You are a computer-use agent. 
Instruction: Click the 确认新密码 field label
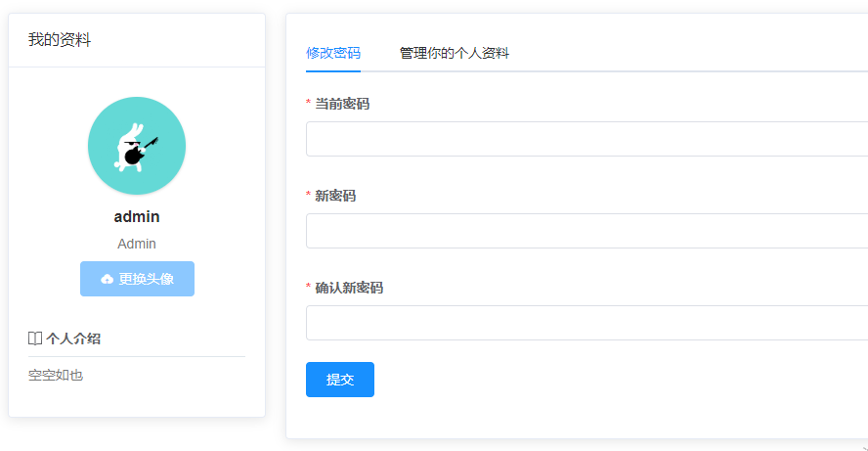349,288
